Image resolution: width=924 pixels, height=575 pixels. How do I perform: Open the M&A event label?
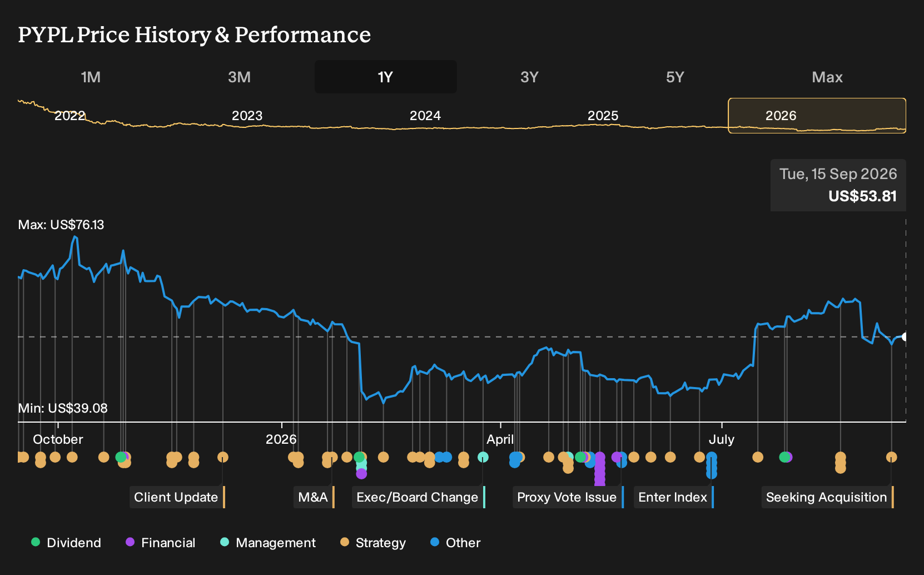click(314, 497)
